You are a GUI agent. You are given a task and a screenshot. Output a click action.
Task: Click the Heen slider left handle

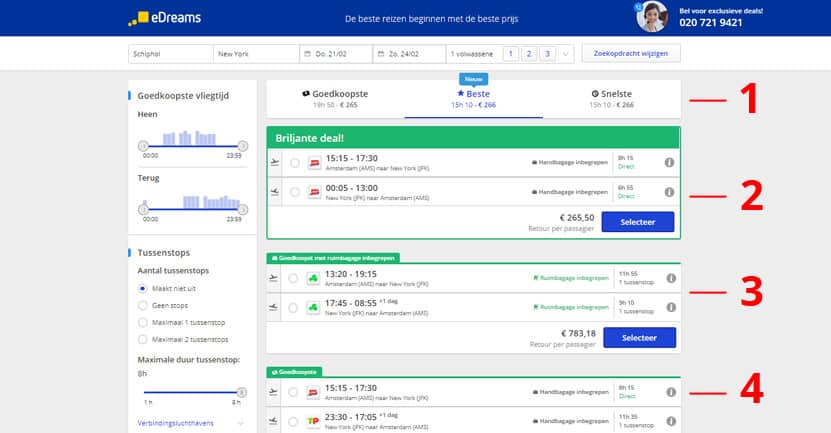tap(143, 146)
